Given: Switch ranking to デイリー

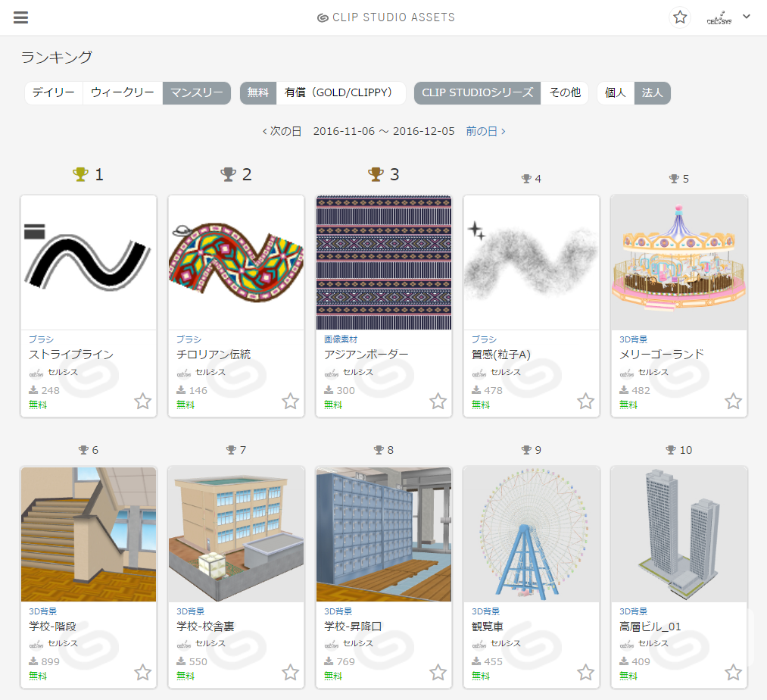Looking at the screenshot, I should tap(54, 93).
